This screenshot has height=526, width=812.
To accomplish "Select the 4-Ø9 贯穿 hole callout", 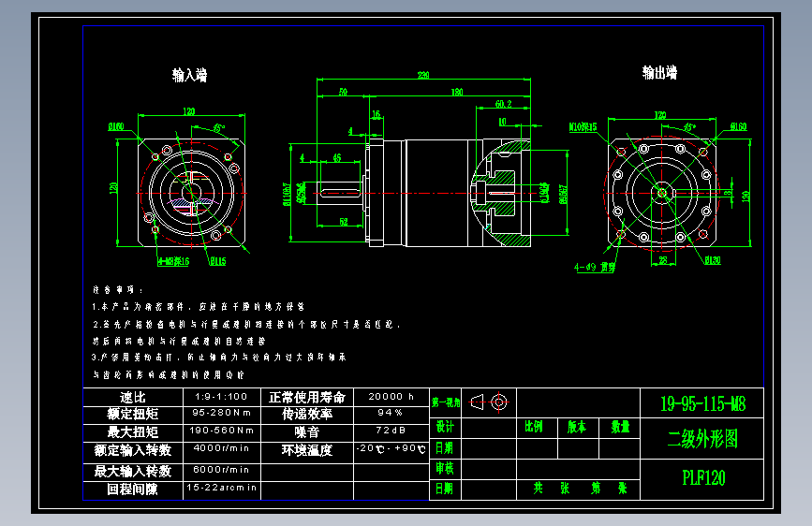I will (595, 267).
